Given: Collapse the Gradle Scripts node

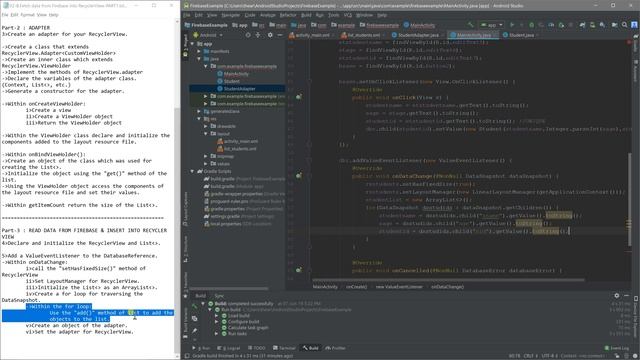Looking at the screenshot, I should [x=192, y=171].
